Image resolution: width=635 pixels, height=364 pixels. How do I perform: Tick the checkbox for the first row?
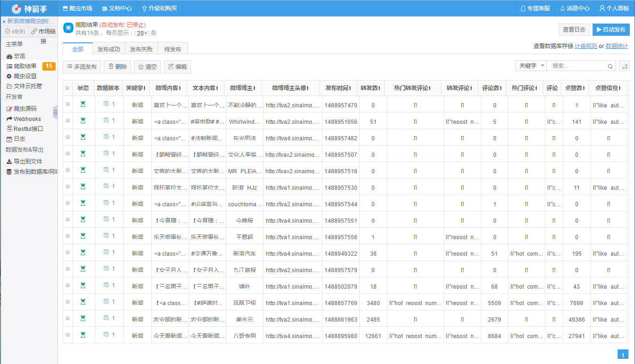click(68, 105)
